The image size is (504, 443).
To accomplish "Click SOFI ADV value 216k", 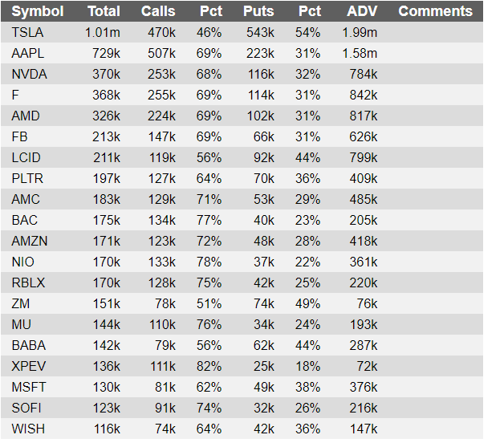I will (364, 408).
